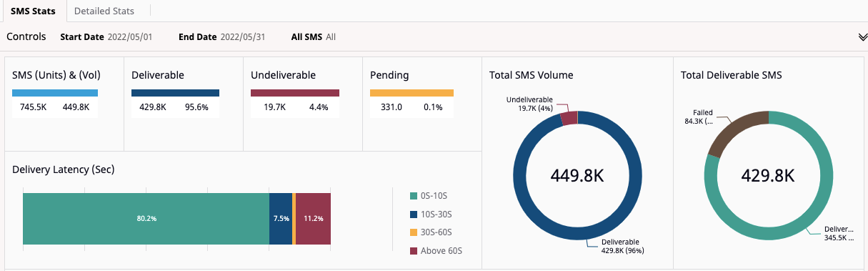This screenshot has height=271, width=868.
Task: Click the orange Pending bar
Action: point(411,93)
